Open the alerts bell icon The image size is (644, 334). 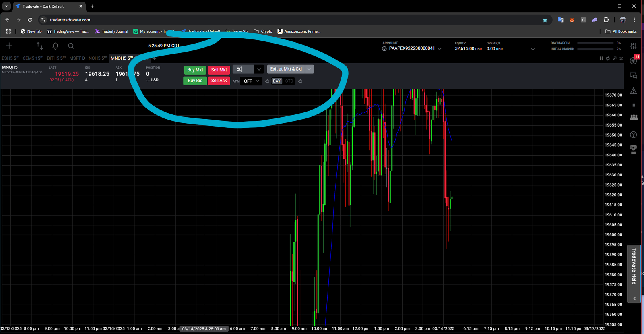click(56, 46)
